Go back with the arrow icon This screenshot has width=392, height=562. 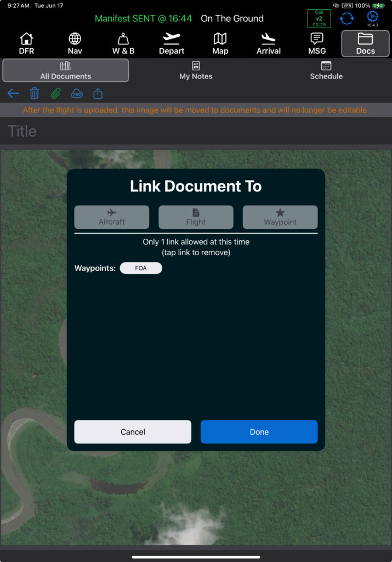pos(13,93)
